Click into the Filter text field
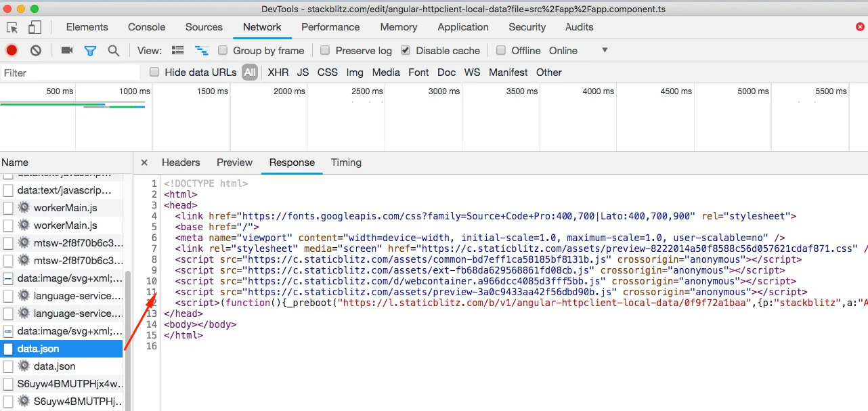Viewport: 868px width, 411px height. 70,72
